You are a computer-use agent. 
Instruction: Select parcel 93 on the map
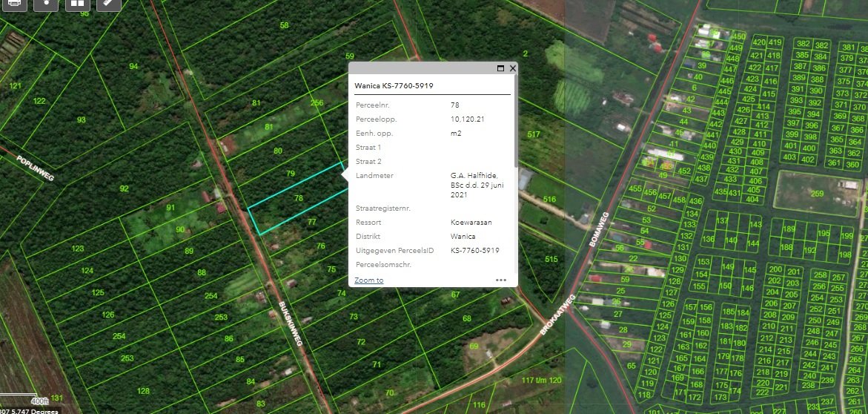81,120
